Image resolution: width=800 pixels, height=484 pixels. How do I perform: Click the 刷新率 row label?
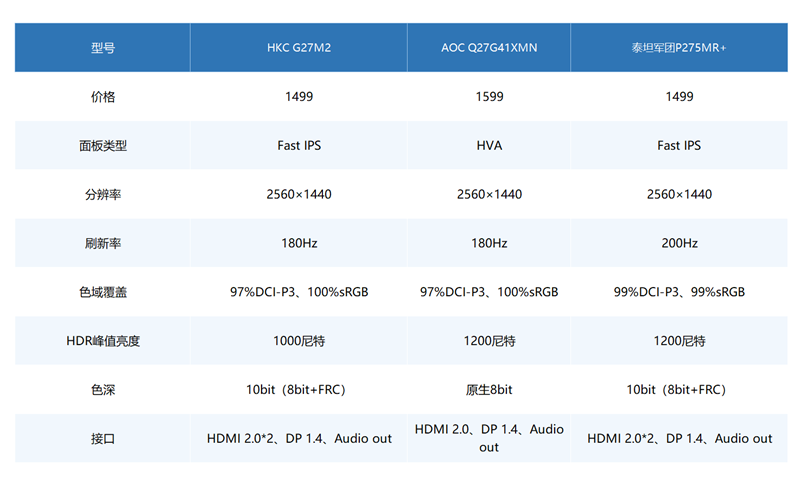coord(102,243)
